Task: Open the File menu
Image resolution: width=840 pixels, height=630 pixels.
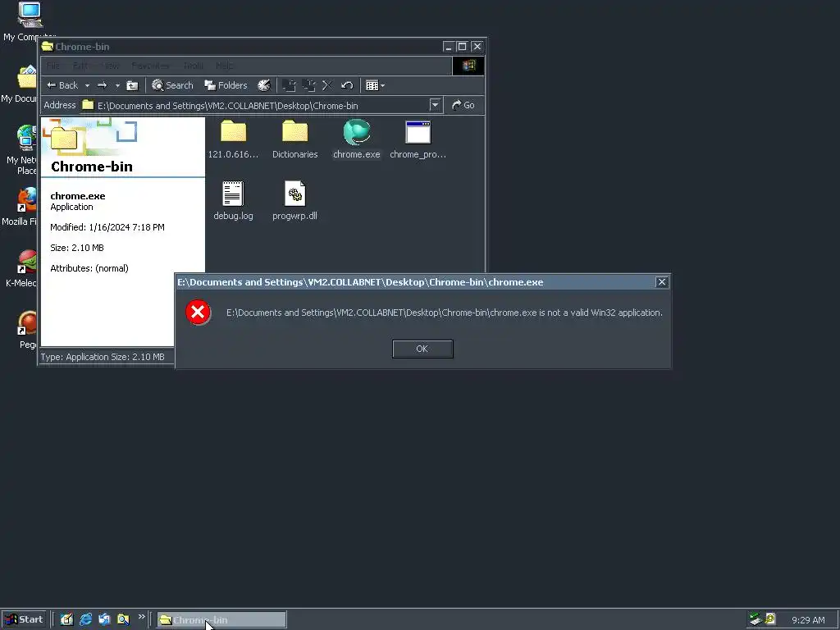Action: 53,66
